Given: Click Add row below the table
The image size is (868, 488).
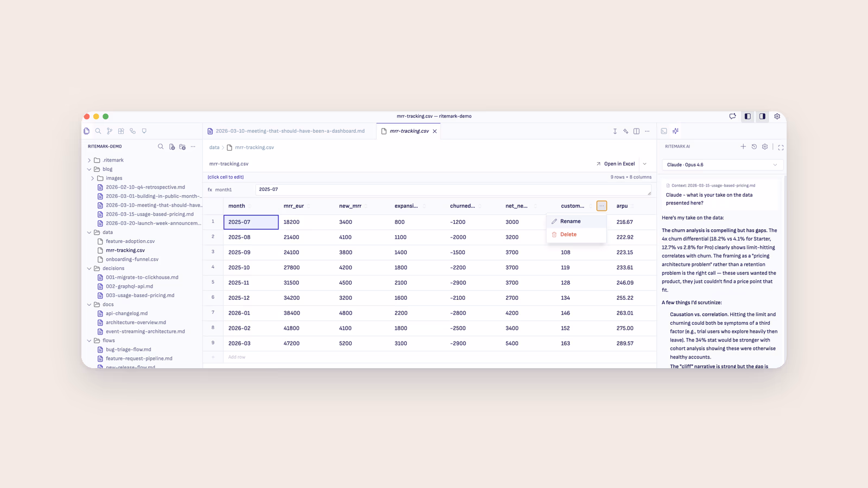Looking at the screenshot, I should coord(237,357).
